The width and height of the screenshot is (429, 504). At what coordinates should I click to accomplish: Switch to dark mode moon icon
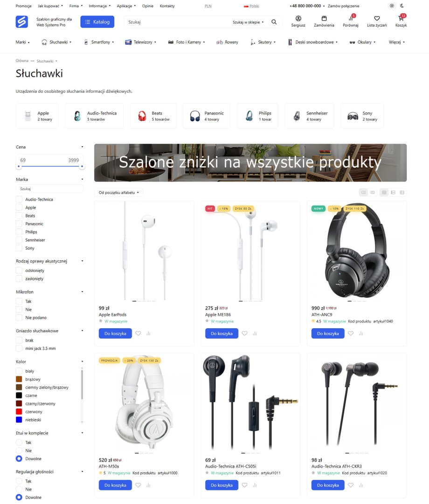click(x=402, y=6)
